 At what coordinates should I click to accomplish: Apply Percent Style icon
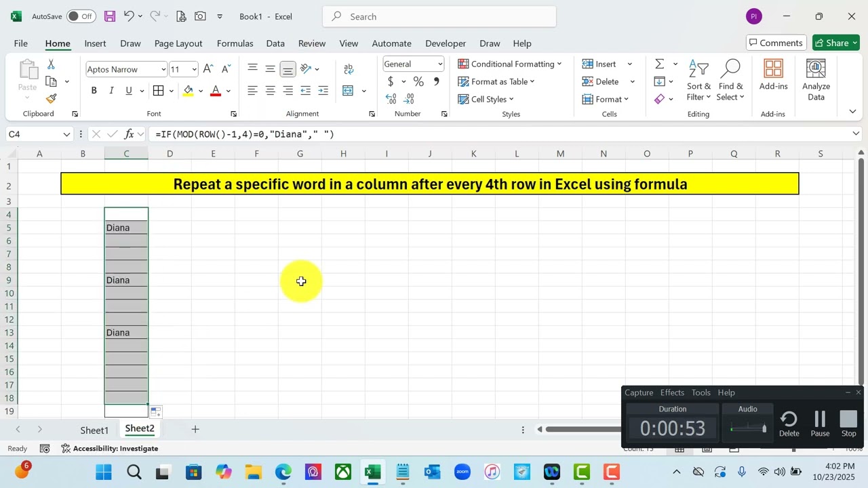click(418, 82)
